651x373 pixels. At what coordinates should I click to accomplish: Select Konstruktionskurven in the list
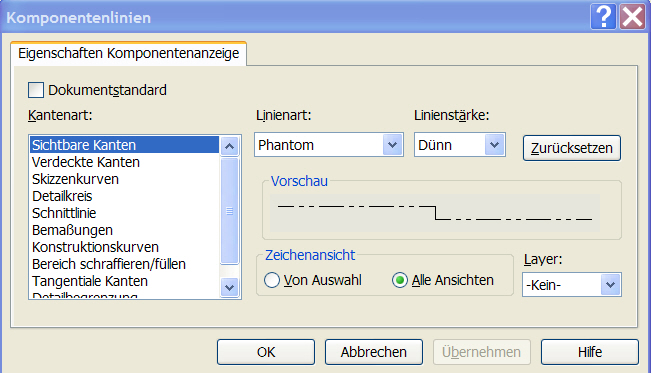pos(124,247)
